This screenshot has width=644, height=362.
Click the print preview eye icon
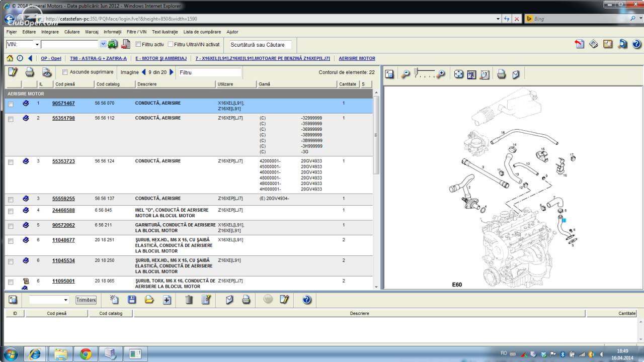(46, 72)
